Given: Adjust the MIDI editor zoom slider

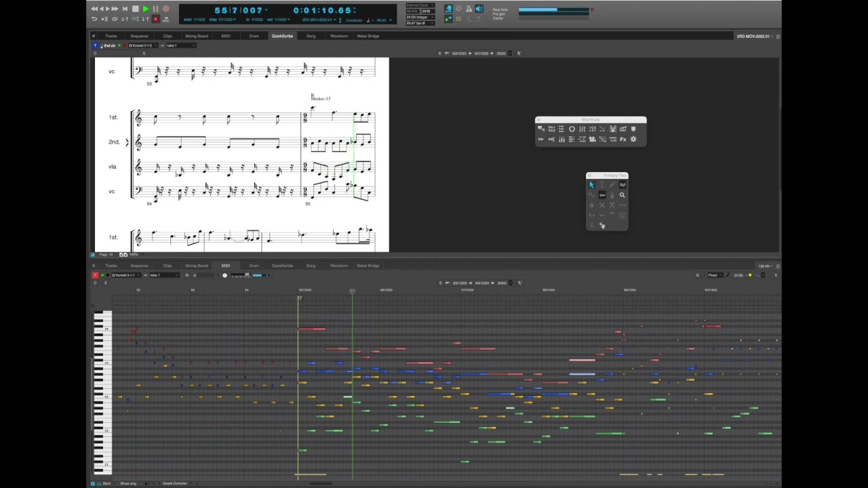Looking at the screenshot, I should [x=247, y=275].
